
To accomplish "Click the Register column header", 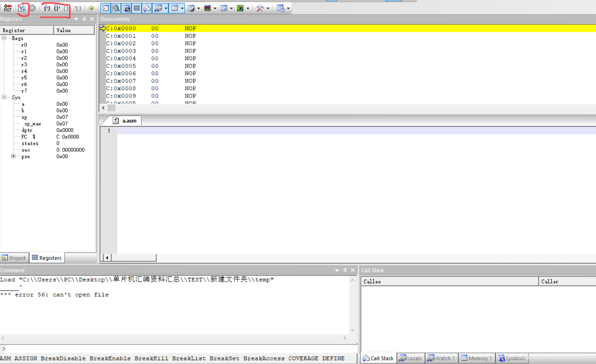I will click(27, 30).
